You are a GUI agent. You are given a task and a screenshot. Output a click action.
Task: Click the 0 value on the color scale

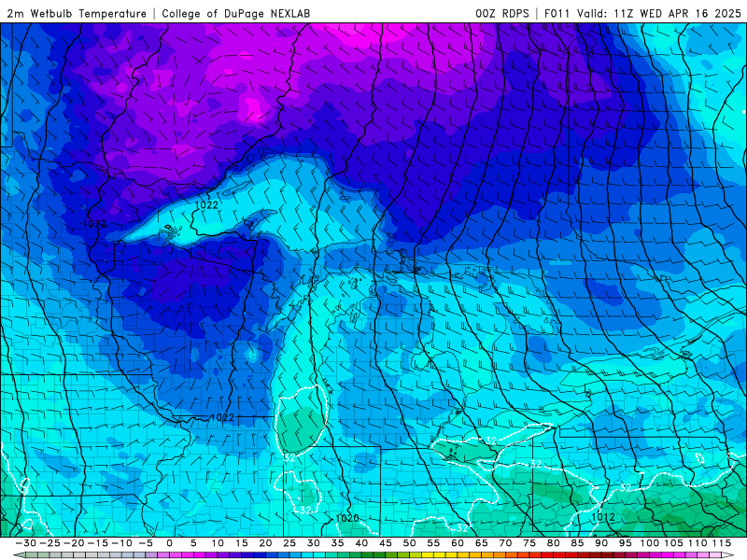170,543
